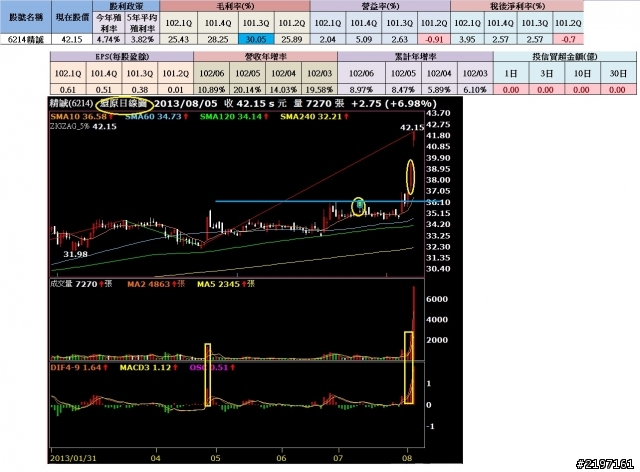Click the 3日 column header
Screen dimensions: 640x472
click(x=547, y=73)
